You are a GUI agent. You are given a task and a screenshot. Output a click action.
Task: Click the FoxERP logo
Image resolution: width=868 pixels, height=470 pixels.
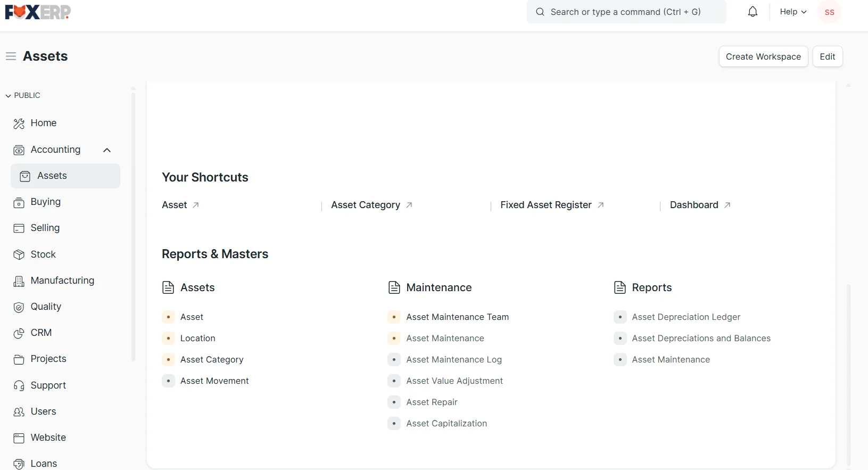[38, 12]
